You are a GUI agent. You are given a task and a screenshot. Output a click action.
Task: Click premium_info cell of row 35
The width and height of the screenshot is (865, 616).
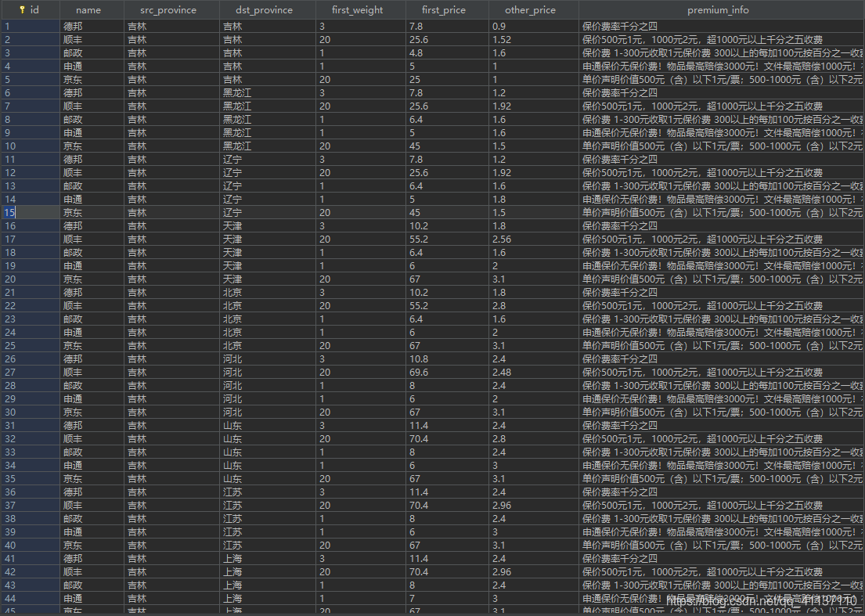(x=722, y=479)
